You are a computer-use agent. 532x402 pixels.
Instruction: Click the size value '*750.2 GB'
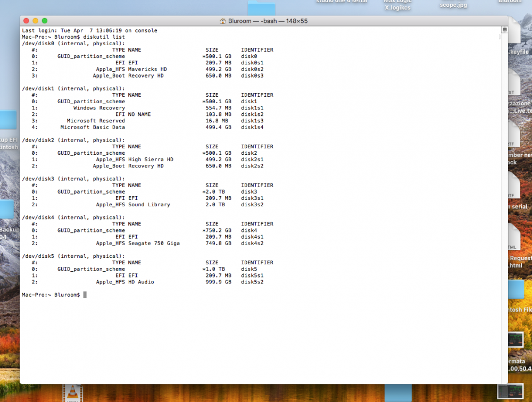click(x=217, y=230)
